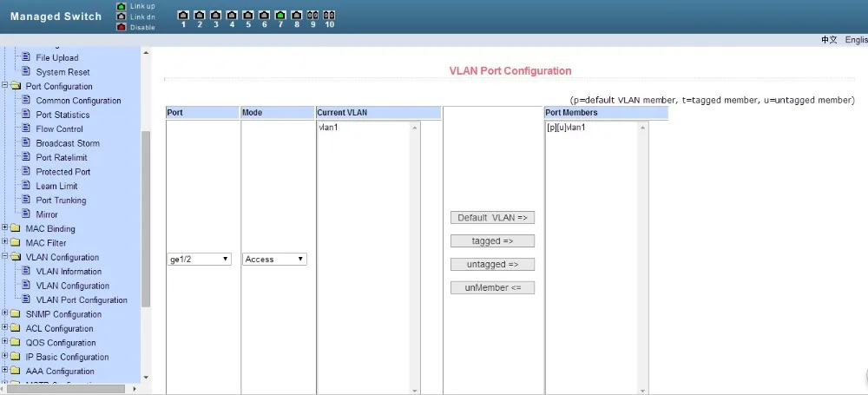Screen dimensions: 868x395
Task: Click port 5 status icon in header
Action: coord(248,16)
